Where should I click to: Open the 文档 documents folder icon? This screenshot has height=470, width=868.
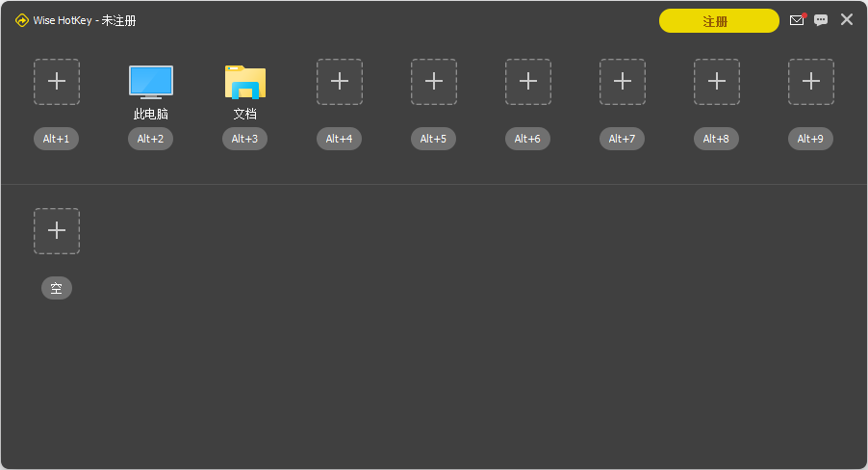click(245, 82)
